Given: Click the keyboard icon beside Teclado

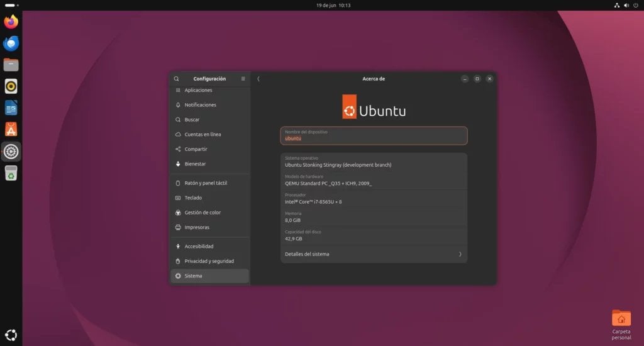Looking at the screenshot, I should [x=178, y=198].
